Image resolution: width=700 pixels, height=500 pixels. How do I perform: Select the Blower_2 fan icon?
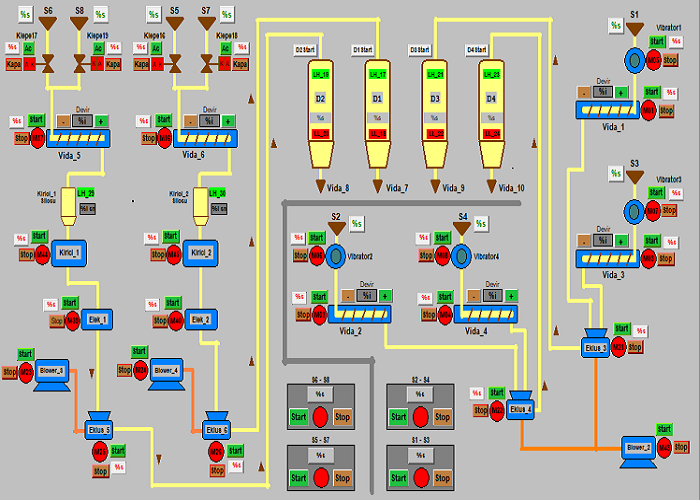pyautogui.click(x=636, y=449)
